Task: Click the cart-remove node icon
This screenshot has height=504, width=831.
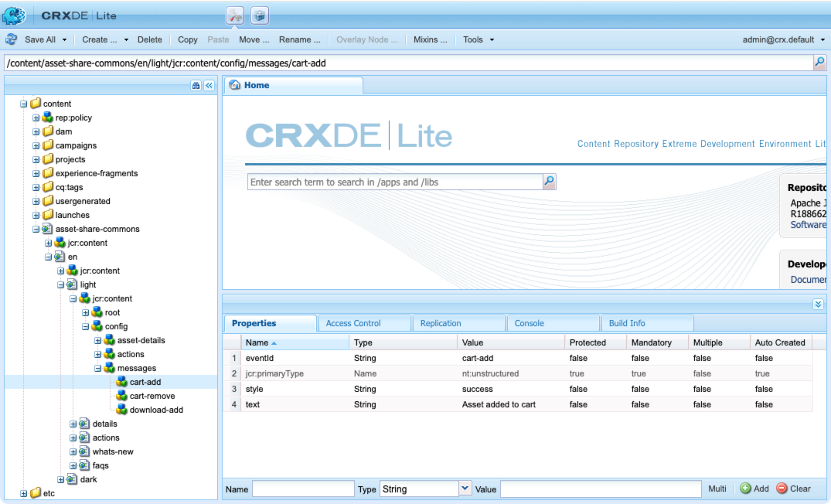Action: 122,395
